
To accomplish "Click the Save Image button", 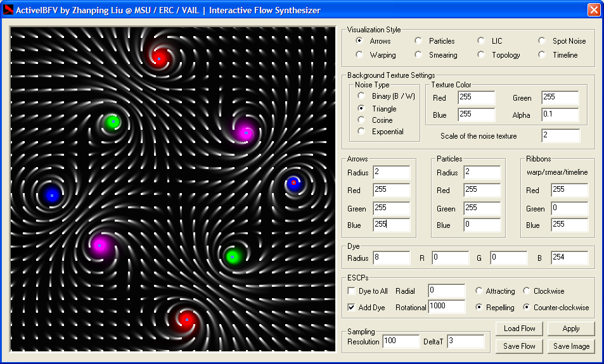I will click(571, 346).
